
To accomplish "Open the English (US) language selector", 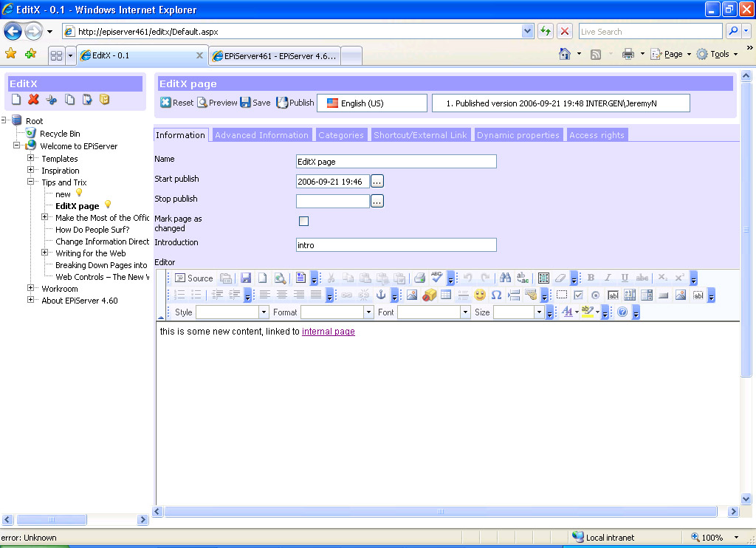I will tap(372, 103).
